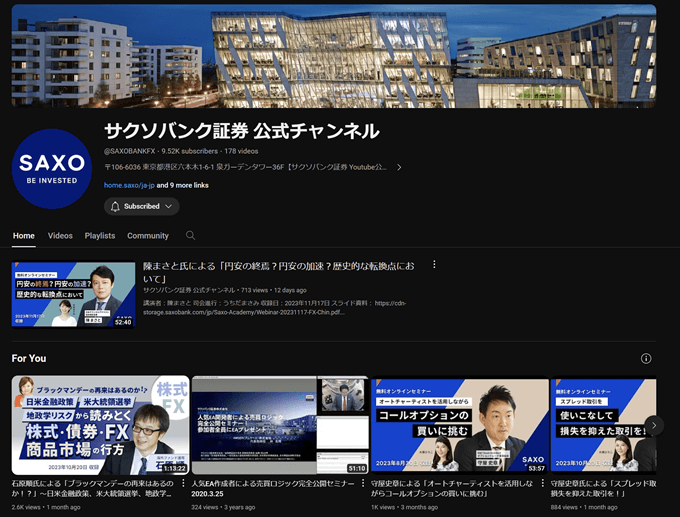Open options menu for 人気EA作成者 video
This screenshot has height=517, width=680.
tap(363, 483)
